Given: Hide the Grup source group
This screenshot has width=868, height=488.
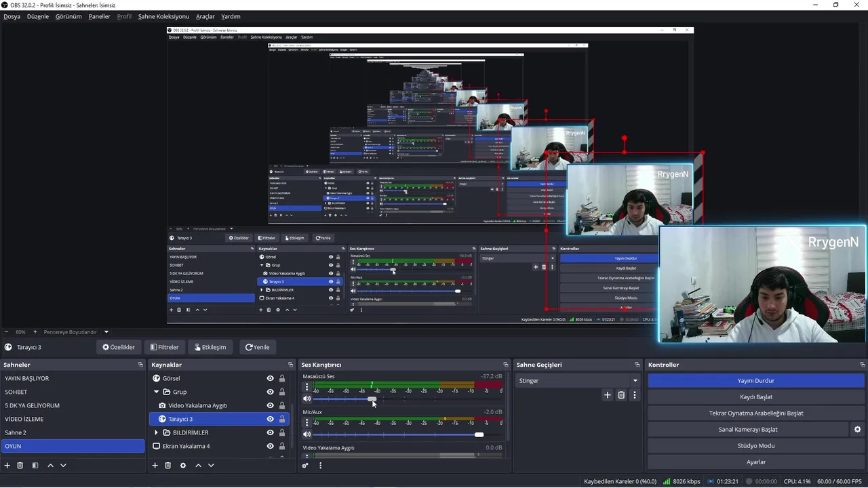Looking at the screenshot, I should pos(270,392).
